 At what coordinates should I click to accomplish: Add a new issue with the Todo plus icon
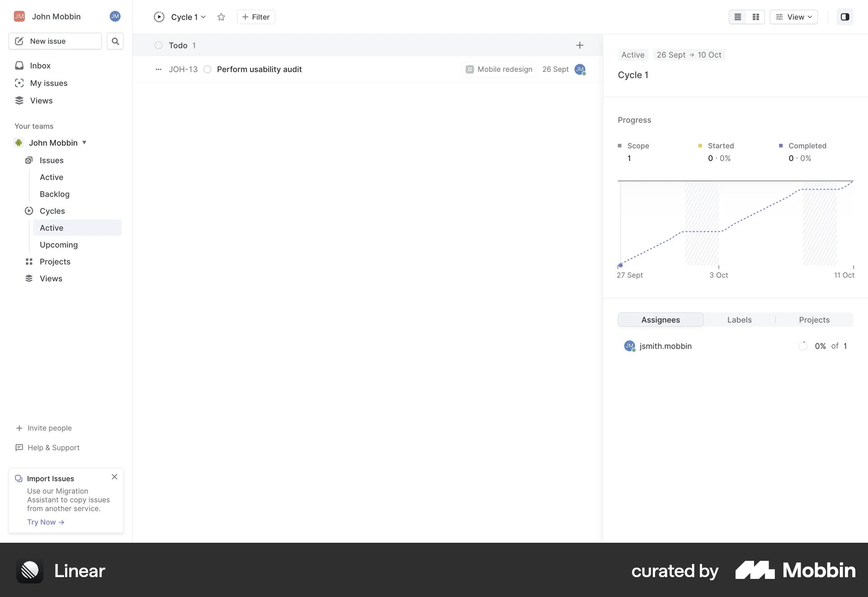coord(580,45)
